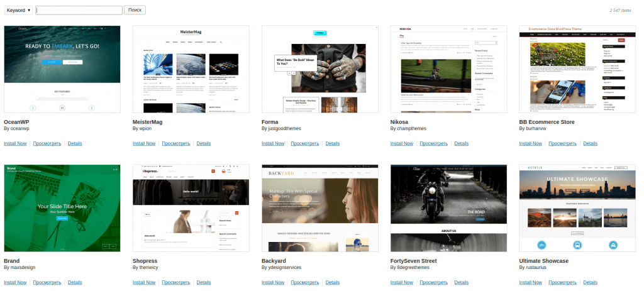644x291 pixels.
Task: Select the OceanWP theme name
Action: 16,122
